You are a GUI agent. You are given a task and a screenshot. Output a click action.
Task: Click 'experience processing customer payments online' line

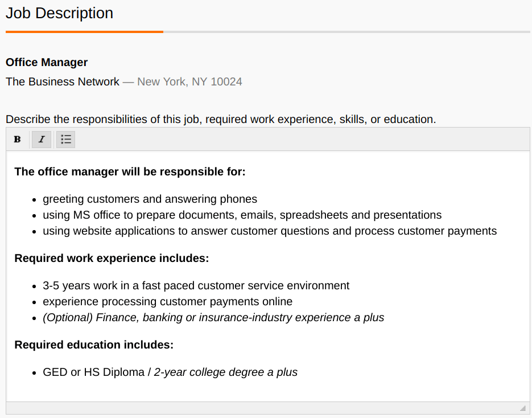(x=168, y=301)
